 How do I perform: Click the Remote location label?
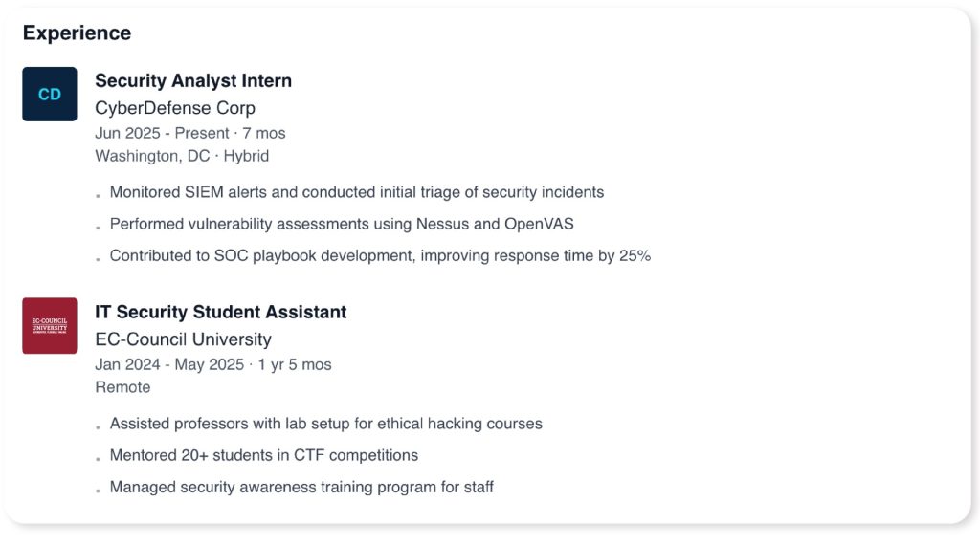coord(122,387)
